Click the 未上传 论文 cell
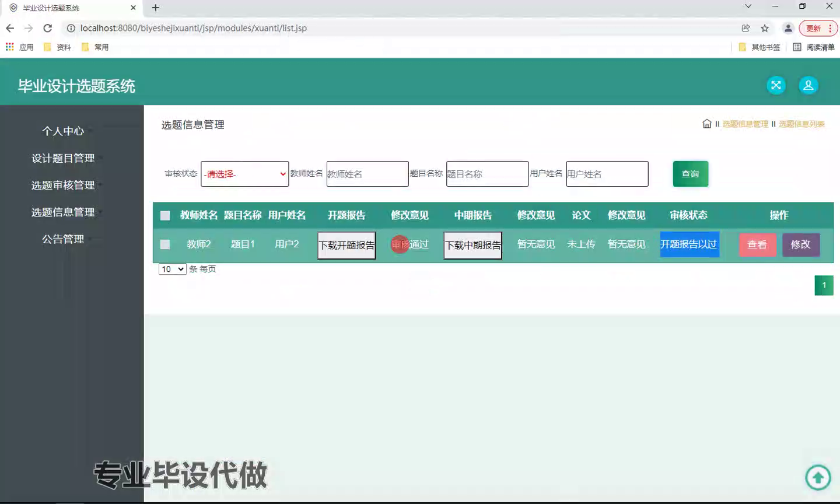 click(581, 244)
